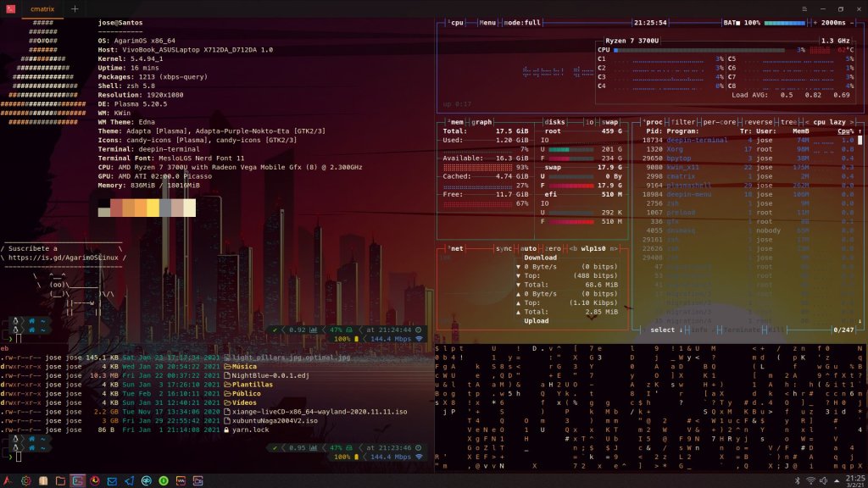Switch to the cmatrix terminal tab
Image resolution: width=868 pixels, height=488 pixels.
point(40,8)
